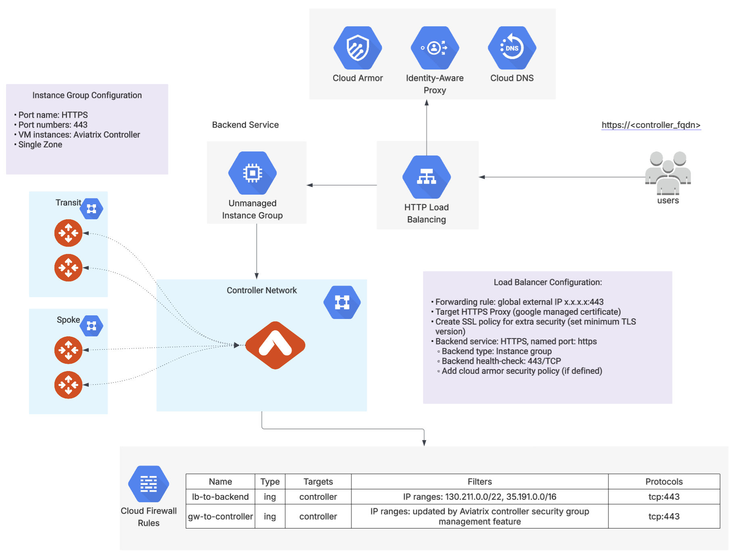This screenshot has height=558, width=756.
Task: Click the Transit VPC network icon
Action: (x=92, y=209)
